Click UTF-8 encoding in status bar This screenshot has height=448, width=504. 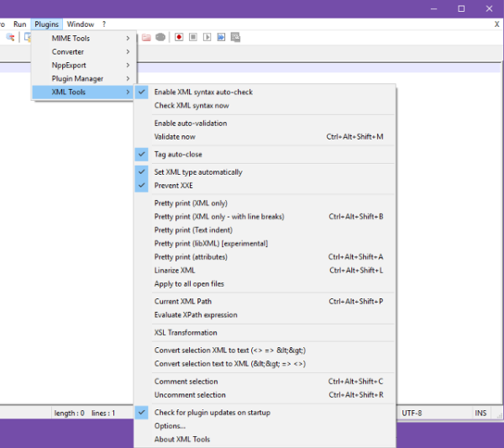[413, 414]
